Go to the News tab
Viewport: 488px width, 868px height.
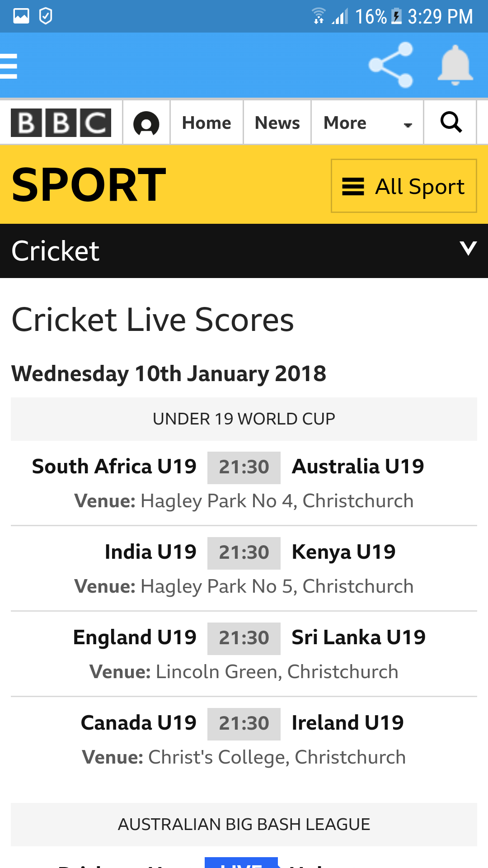(x=277, y=123)
